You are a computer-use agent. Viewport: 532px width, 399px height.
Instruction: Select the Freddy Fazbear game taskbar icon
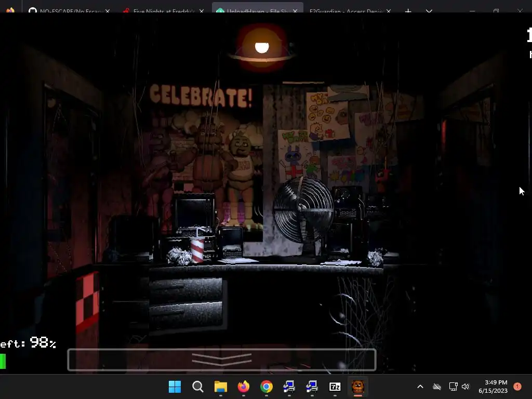pos(357,387)
